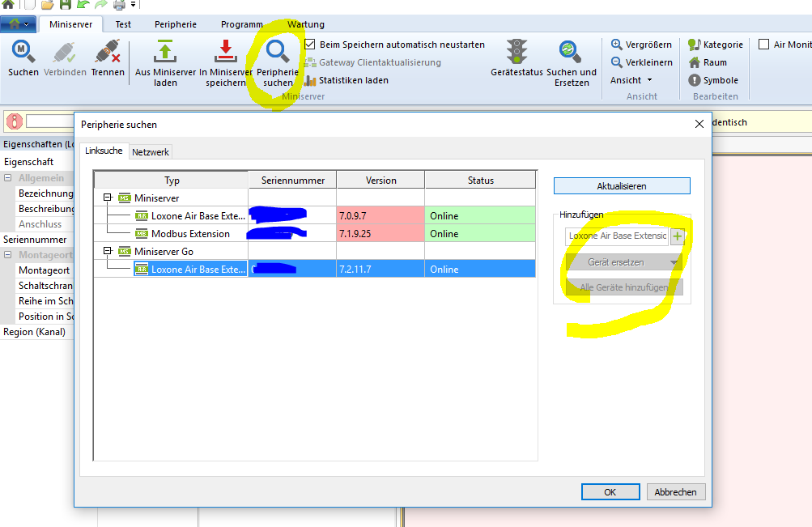Click the Kategorie edit icon
This screenshot has height=527, width=812.
[x=695, y=45]
